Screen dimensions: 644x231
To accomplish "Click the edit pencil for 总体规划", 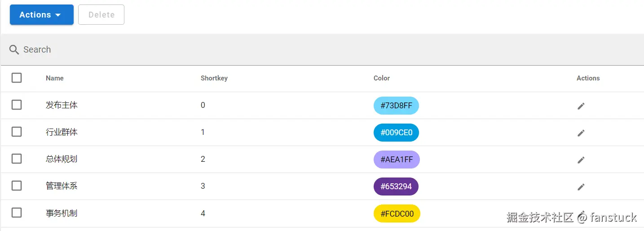I will (581, 160).
